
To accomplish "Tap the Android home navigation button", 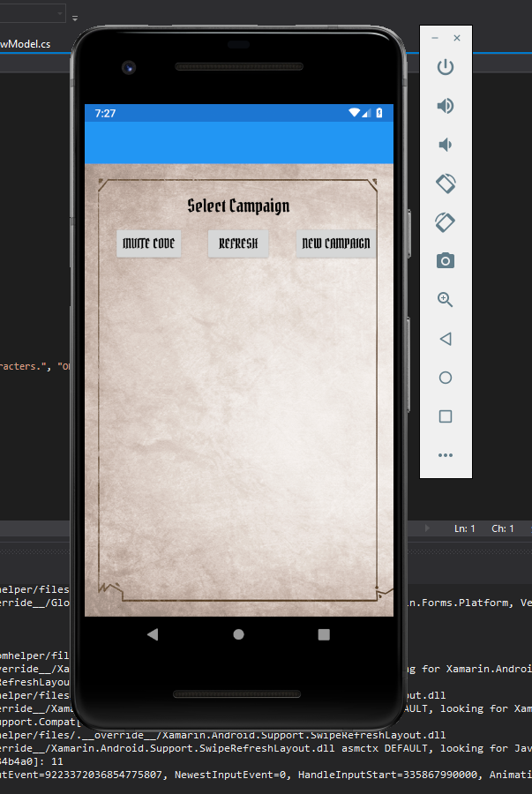I will click(238, 634).
